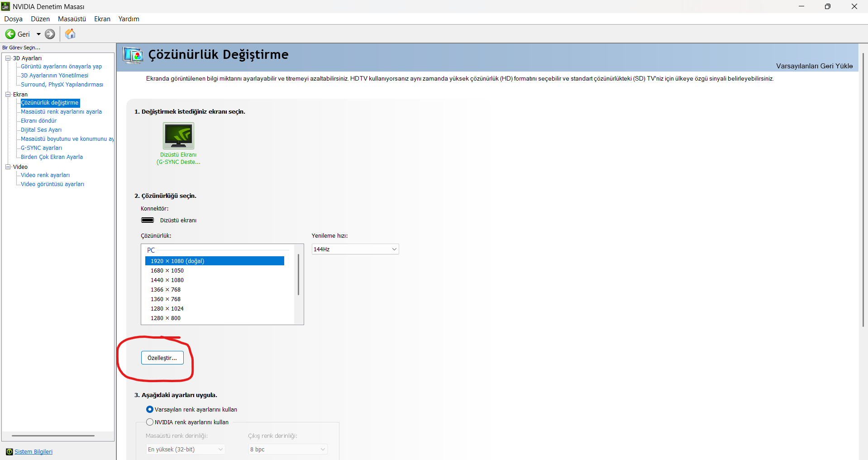
Task: Open G-SYNC ayarları page
Action: (x=41, y=148)
